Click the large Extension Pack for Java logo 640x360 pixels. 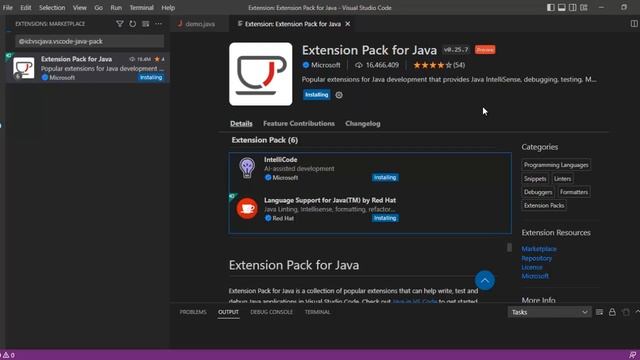(x=261, y=74)
